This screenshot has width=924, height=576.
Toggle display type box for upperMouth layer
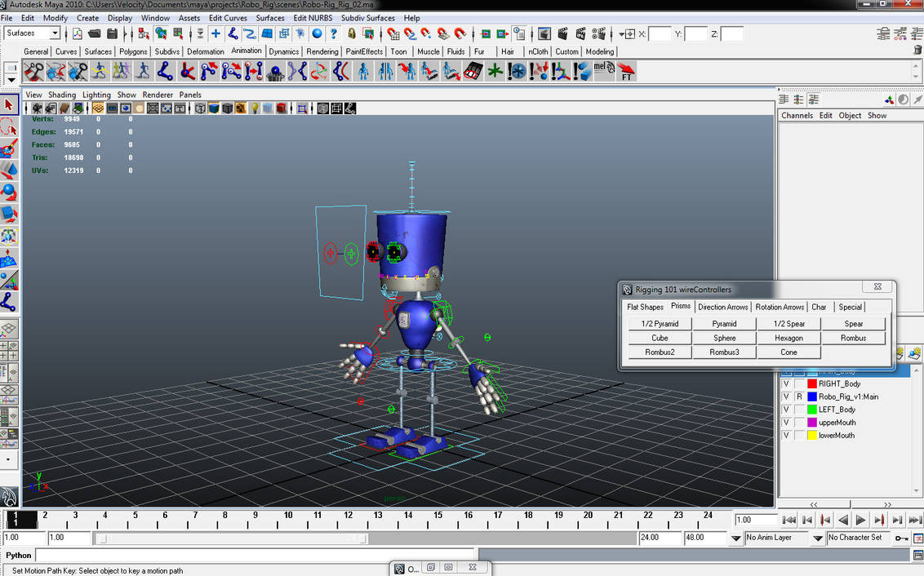coord(799,423)
